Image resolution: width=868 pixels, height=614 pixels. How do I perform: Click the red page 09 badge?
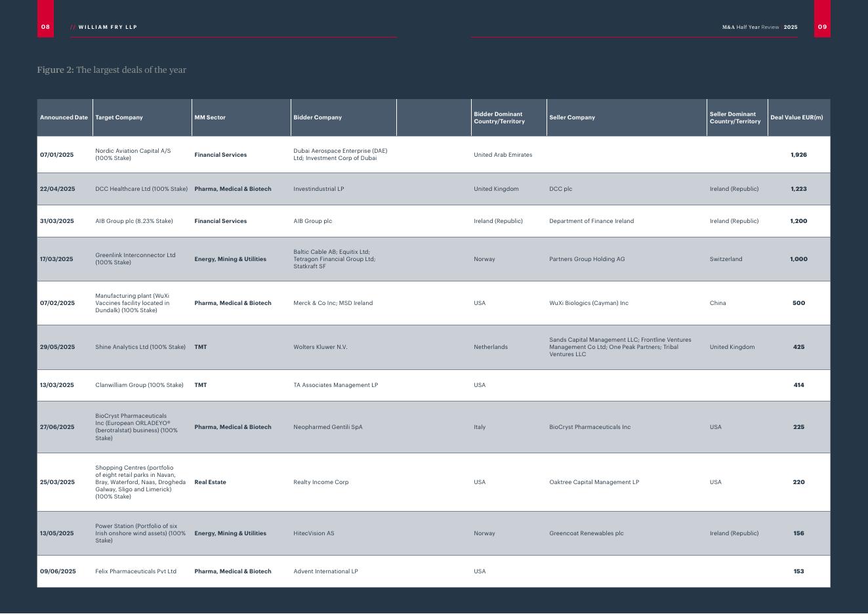(822, 27)
